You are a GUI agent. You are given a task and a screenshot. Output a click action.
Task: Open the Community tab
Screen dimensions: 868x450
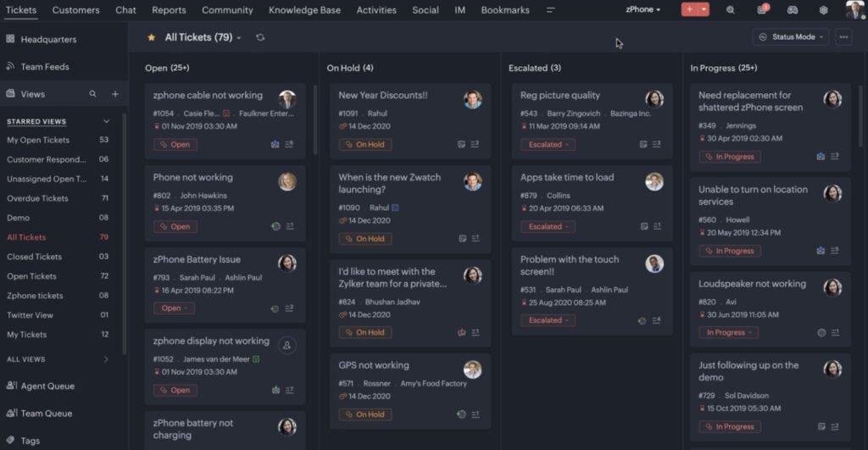click(227, 10)
